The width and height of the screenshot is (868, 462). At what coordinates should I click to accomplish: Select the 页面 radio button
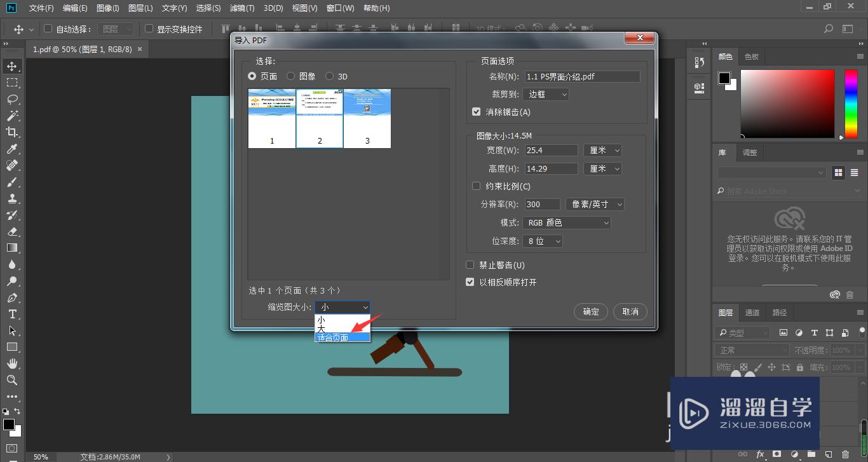[252, 76]
